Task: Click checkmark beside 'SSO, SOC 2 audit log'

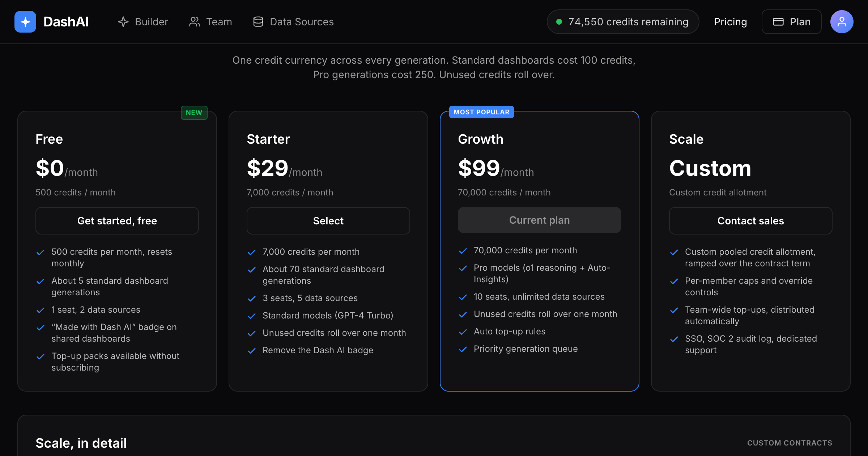Action: pos(674,339)
